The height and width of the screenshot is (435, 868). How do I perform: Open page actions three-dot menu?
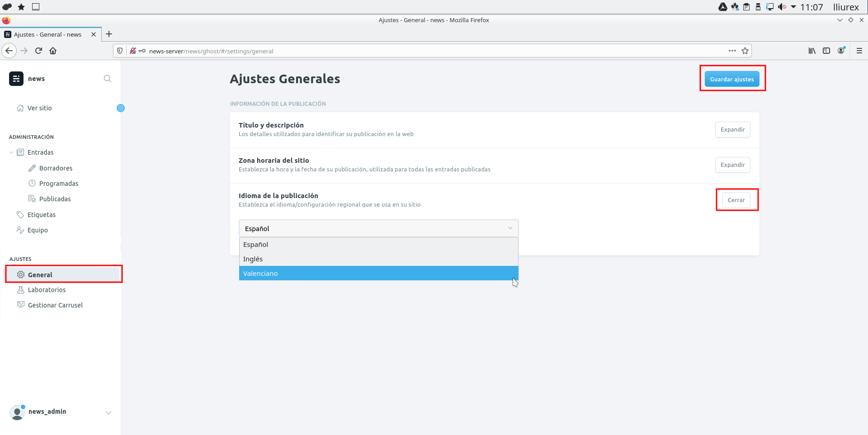pyautogui.click(x=732, y=51)
